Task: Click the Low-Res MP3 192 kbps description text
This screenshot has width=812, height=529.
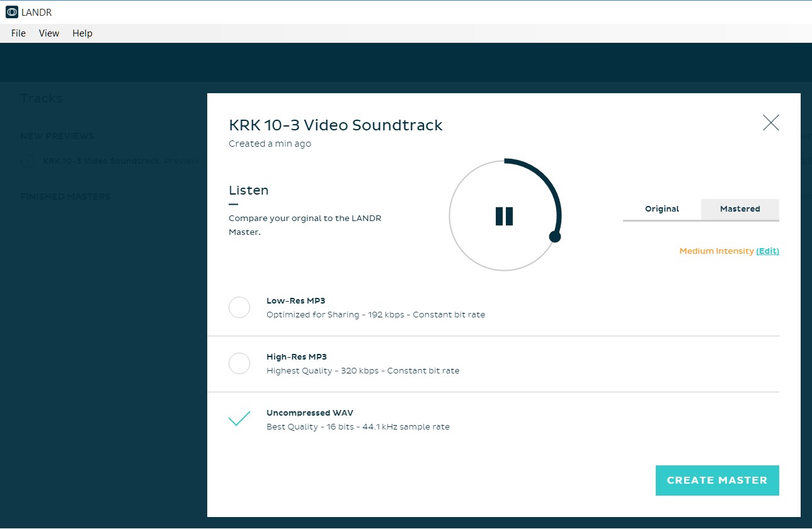Action: click(375, 314)
